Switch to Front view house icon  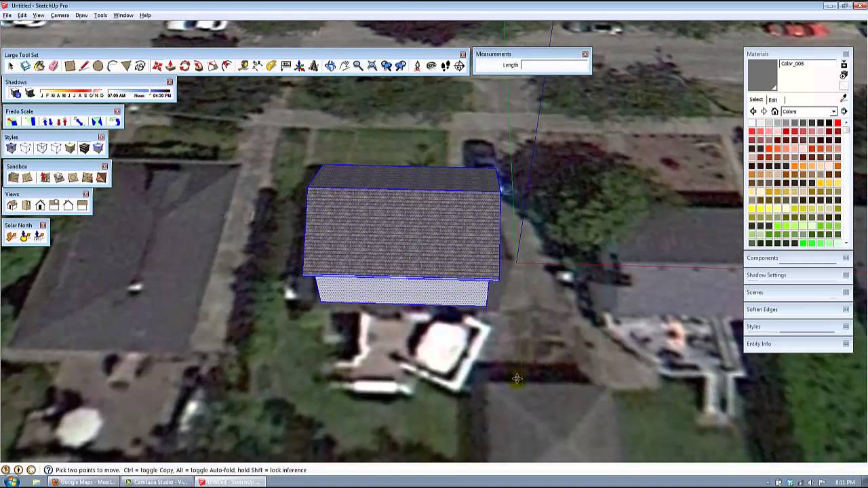(40, 205)
